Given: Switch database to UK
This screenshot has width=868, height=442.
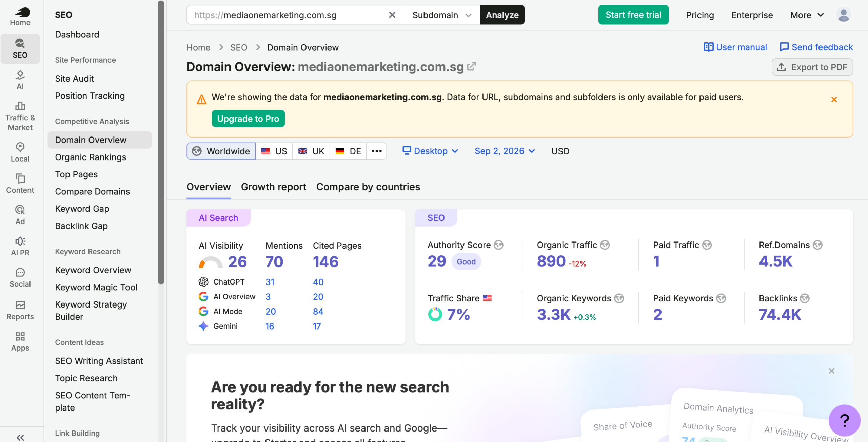Looking at the screenshot, I should (311, 151).
